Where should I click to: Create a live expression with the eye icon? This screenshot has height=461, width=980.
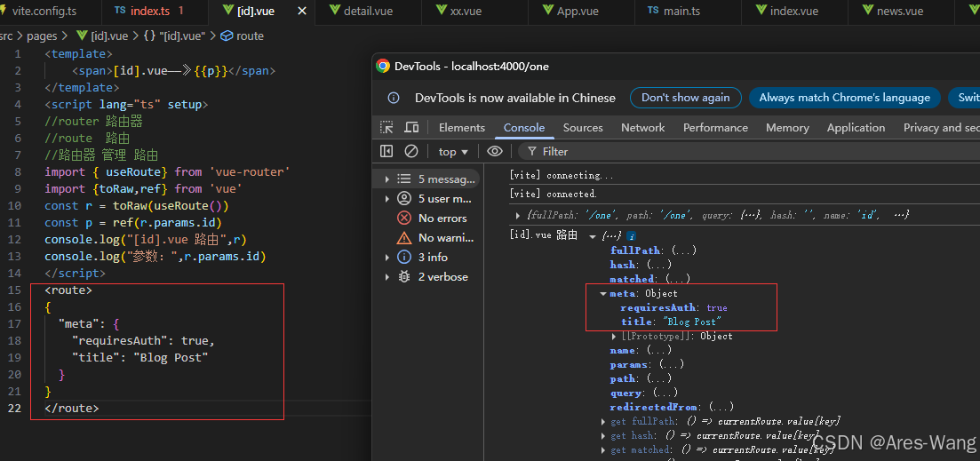click(495, 151)
